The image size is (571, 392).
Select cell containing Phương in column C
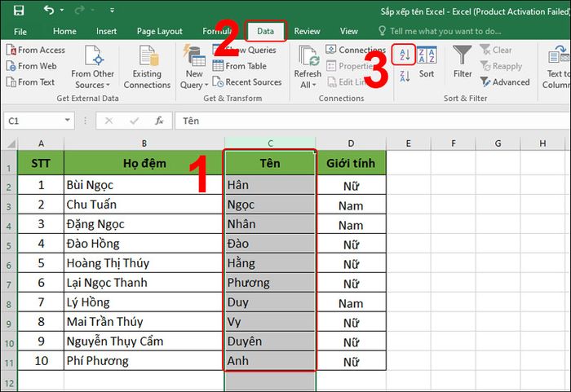pyautogui.click(x=270, y=283)
